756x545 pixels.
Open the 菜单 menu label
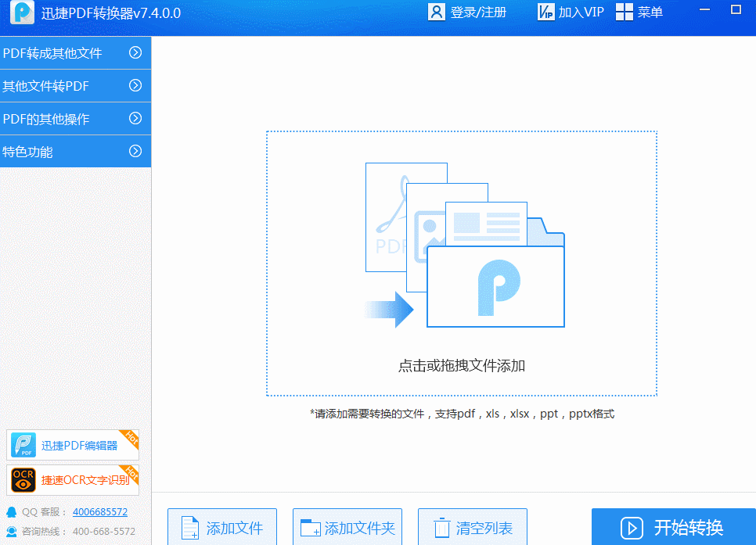pyautogui.click(x=650, y=12)
